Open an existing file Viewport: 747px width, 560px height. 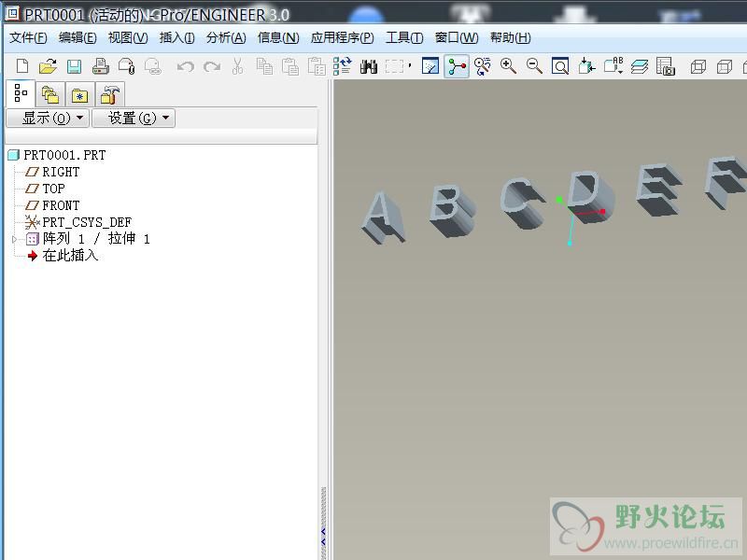(48, 66)
